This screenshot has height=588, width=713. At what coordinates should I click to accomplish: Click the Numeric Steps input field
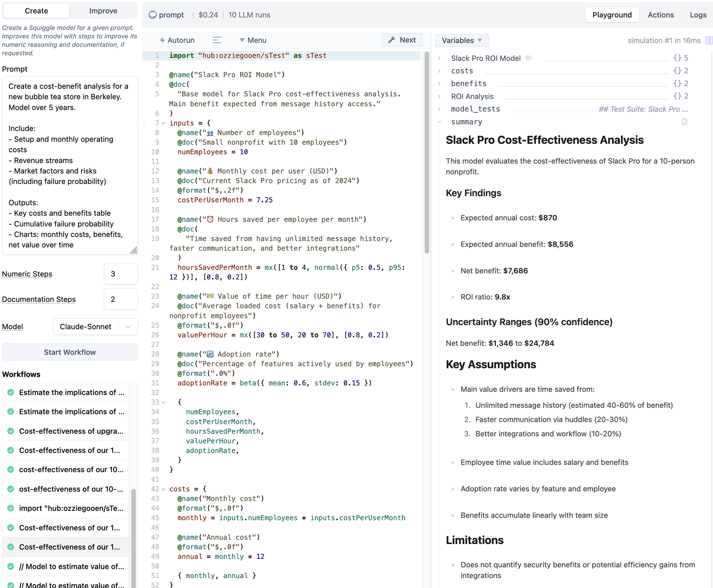[x=121, y=274]
